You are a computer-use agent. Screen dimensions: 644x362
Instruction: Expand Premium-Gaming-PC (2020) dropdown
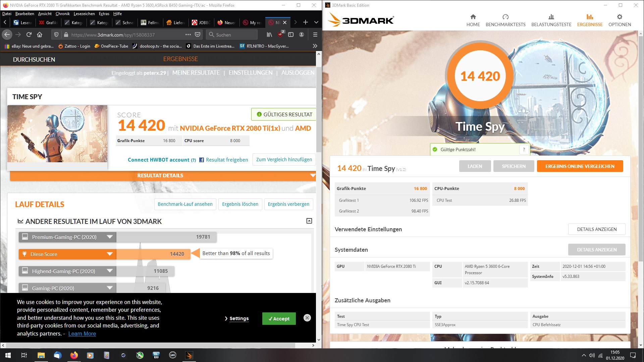pyautogui.click(x=109, y=237)
